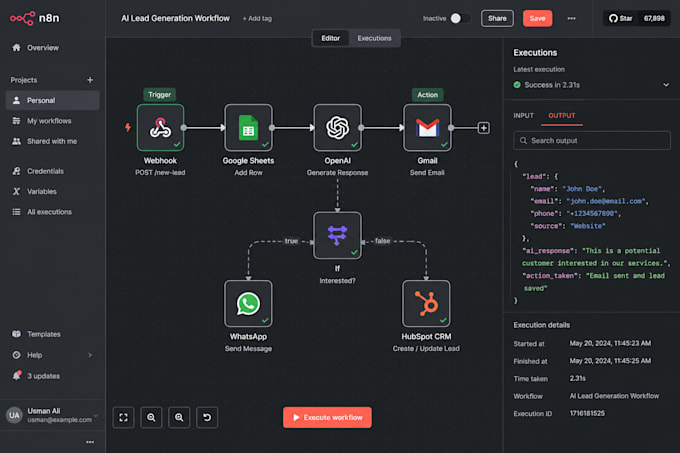Click the GitHub star count 67,898
Image resolution: width=680 pixels, height=453 pixels.
[x=654, y=18]
